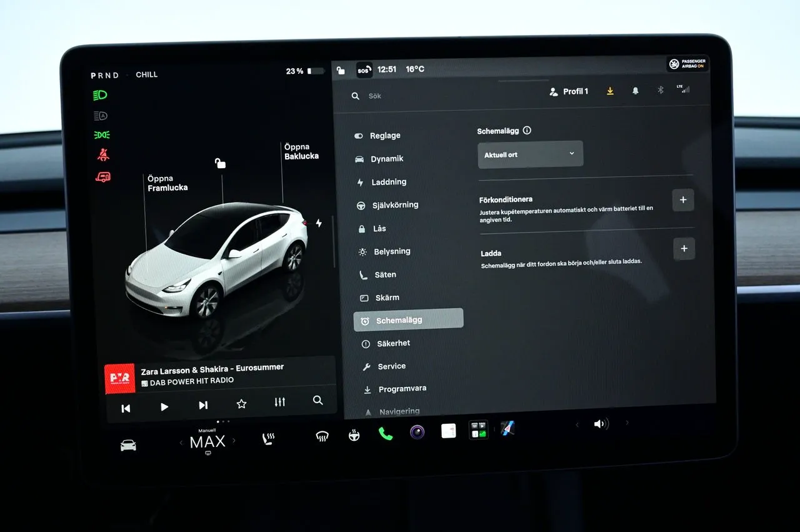
Task: Toggle heated steering wheel icon
Action: point(354,435)
